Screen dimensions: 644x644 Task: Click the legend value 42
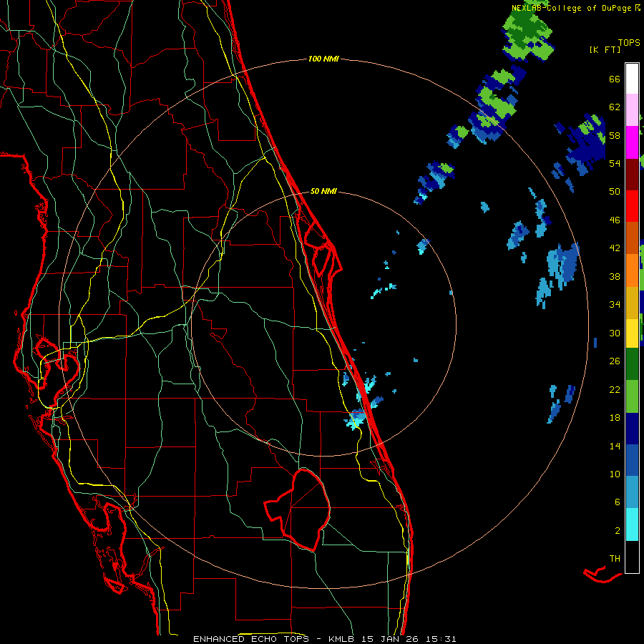(x=615, y=248)
